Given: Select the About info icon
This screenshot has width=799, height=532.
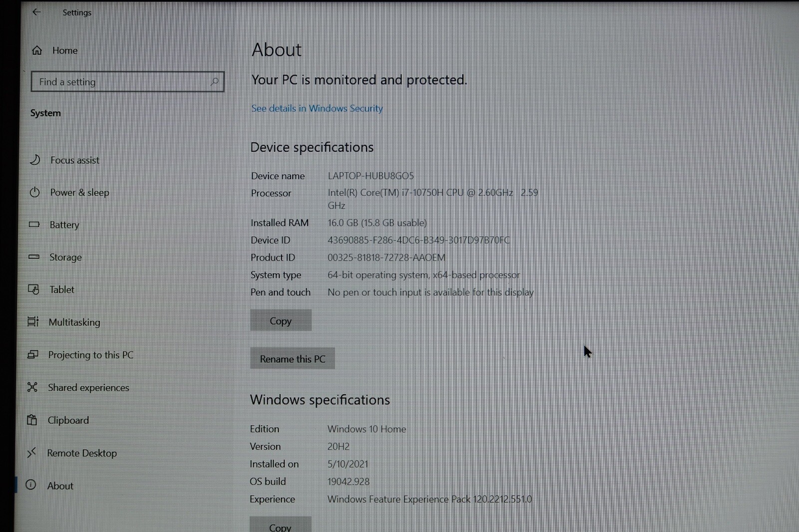Looking at the screenshot, I should 31,485.
